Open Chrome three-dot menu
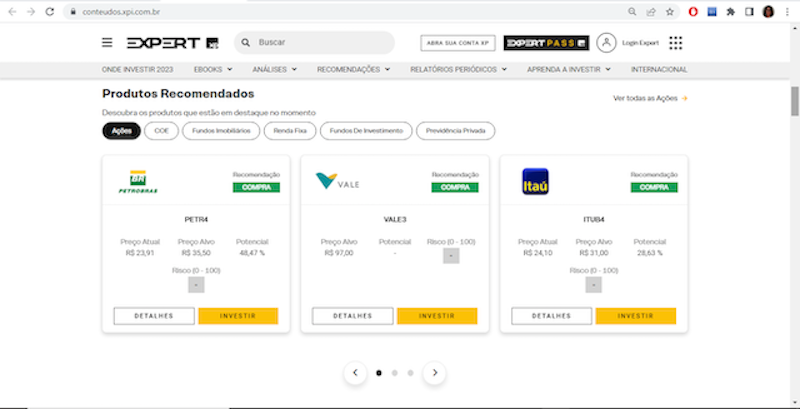The height and width of the screenshot is (409, 800). [x=787, y=12]
